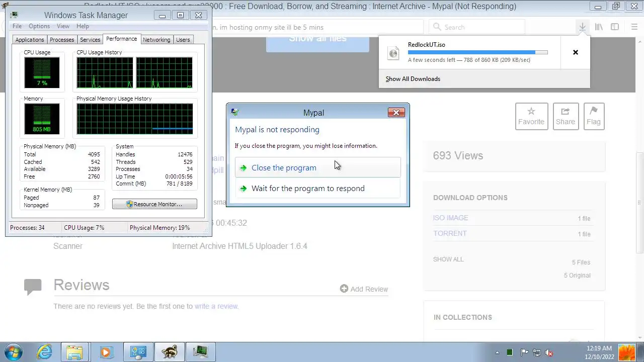Click the network tray icon
The height and width of the screenshot is (362, 644).
[537, 352]
